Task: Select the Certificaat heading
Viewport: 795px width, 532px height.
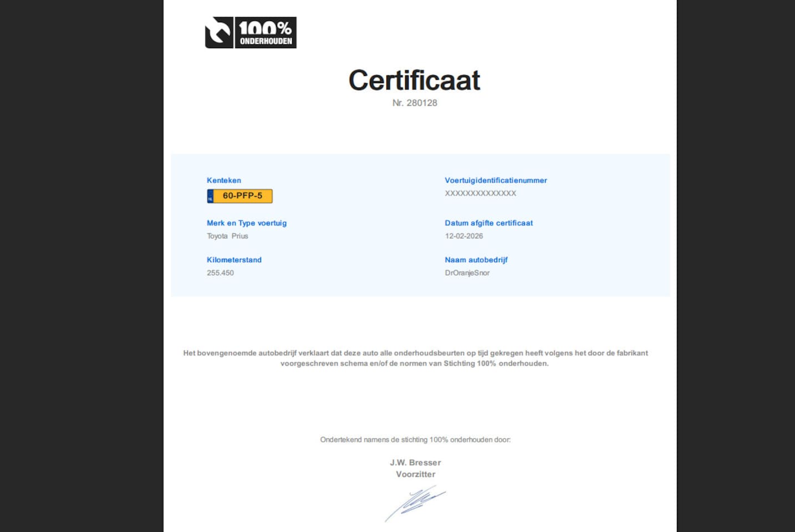Action: pos(414,80)
